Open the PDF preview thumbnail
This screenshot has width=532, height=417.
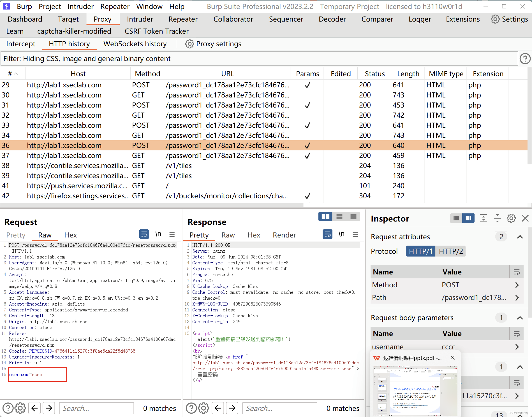[415, 390]
